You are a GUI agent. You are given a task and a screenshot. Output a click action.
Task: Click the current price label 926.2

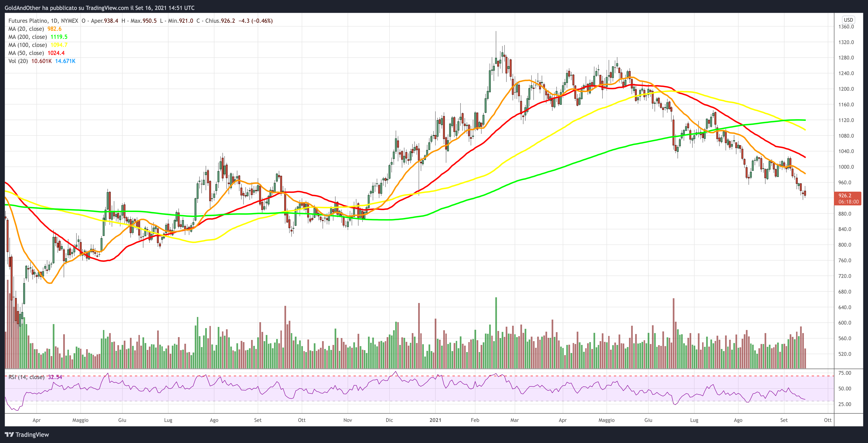(845, 195)
